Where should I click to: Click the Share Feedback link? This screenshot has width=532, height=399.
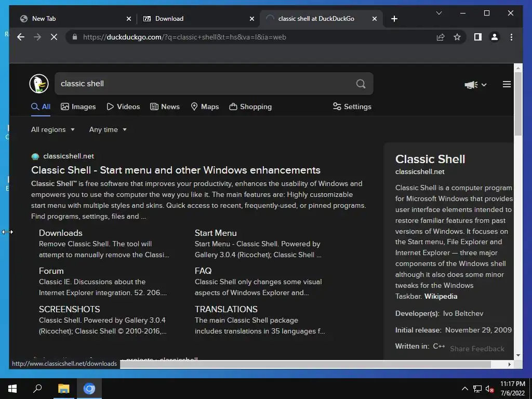(x=477, y=349)
